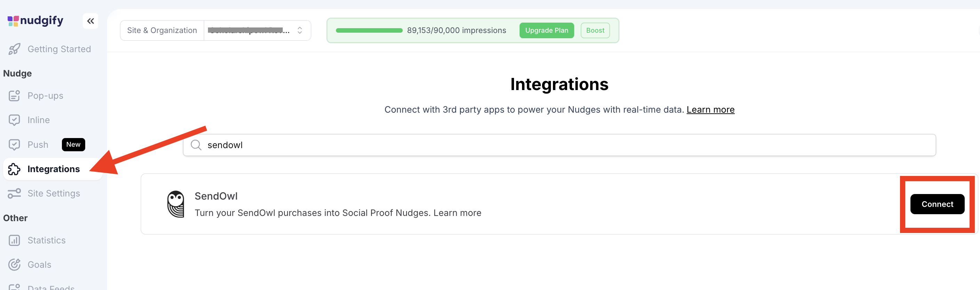This screenshot has height=290, width=980.
Task: Click the Goals target icon
Action: pyautogui.click(x=15, y=265)
